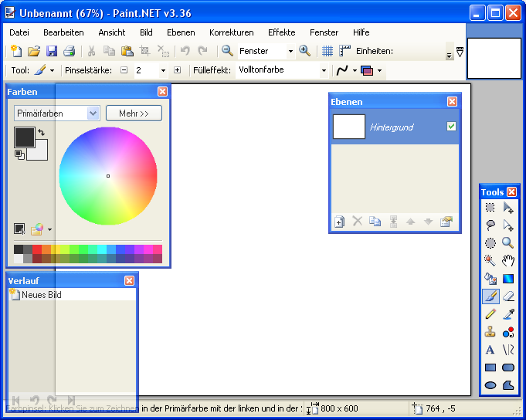Select the Clone Stamp tool

(490, 332)
